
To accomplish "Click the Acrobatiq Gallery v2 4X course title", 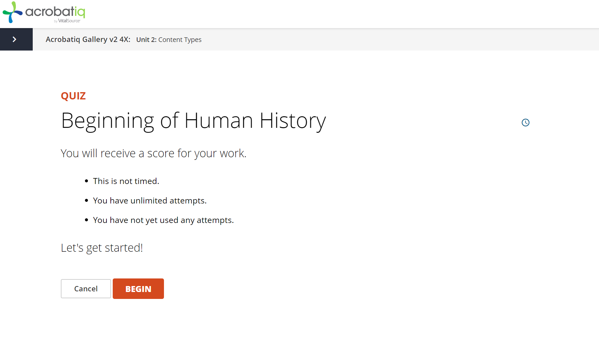I will click(88, 40).
